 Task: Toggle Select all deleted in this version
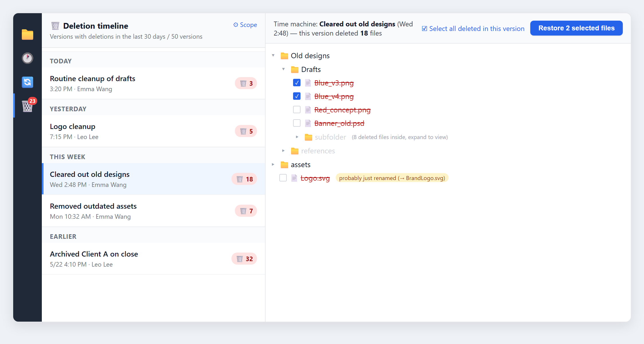pos(473,29)
